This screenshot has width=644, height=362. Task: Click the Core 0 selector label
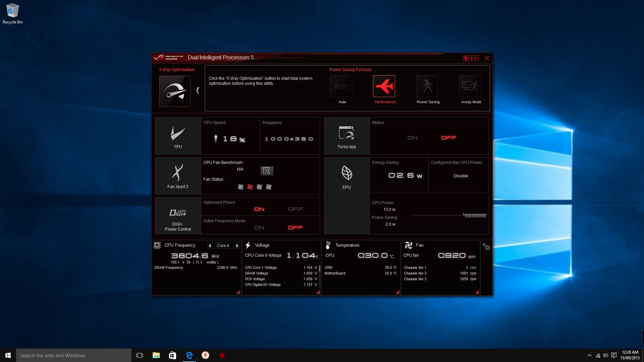click(223, 246)
